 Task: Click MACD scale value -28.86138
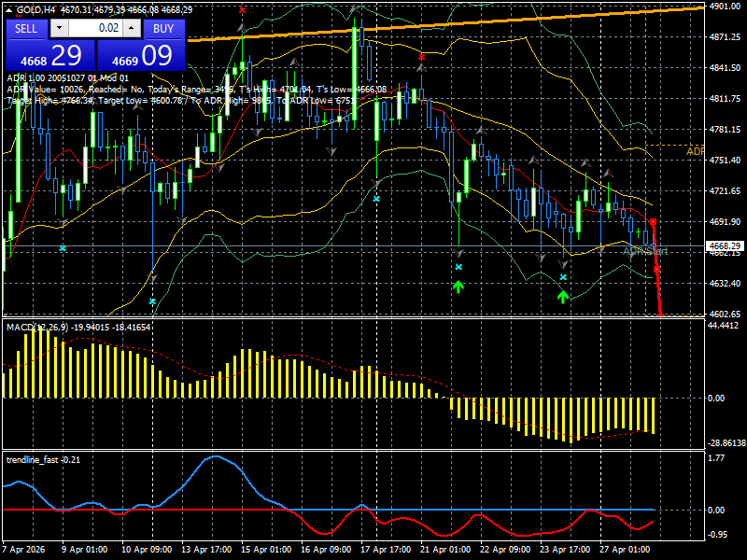pyautogui.click(x=727, y=442)
